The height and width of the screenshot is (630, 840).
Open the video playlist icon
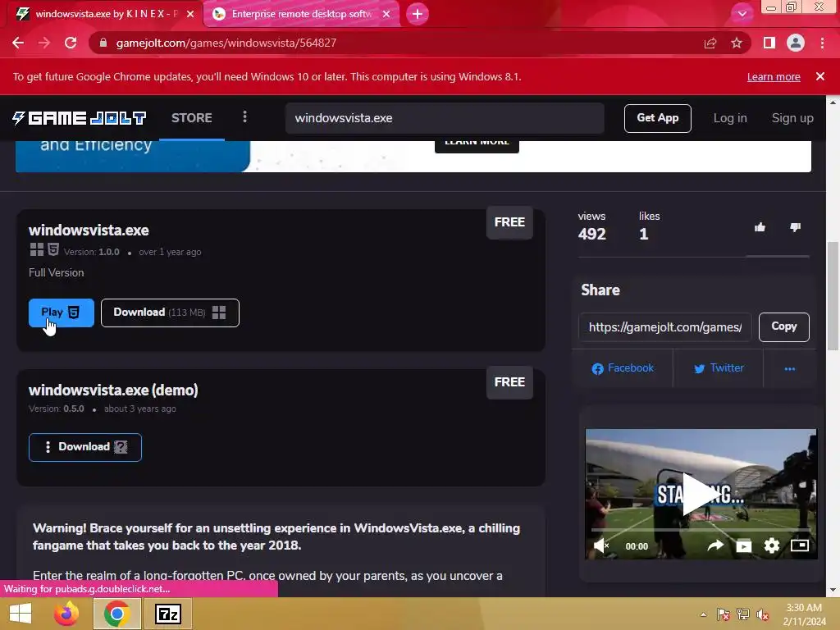(x=743, y=546)
